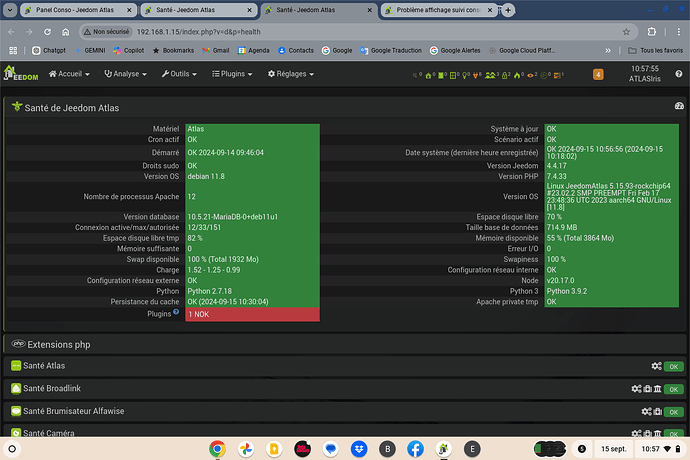Viewport: 690px width, 460px height.
Task: Open the Google Traduction bookmark
Action: pyautogui.click(x=391, y=51)
